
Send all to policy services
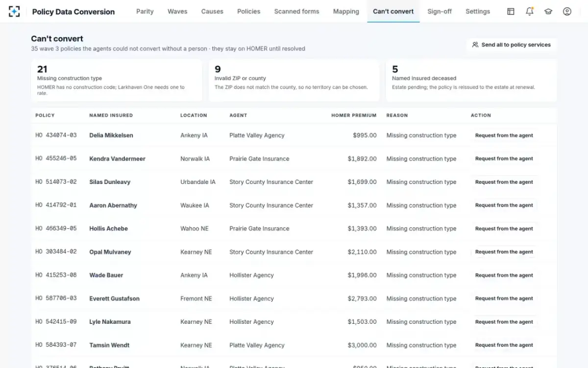[512, 45]
